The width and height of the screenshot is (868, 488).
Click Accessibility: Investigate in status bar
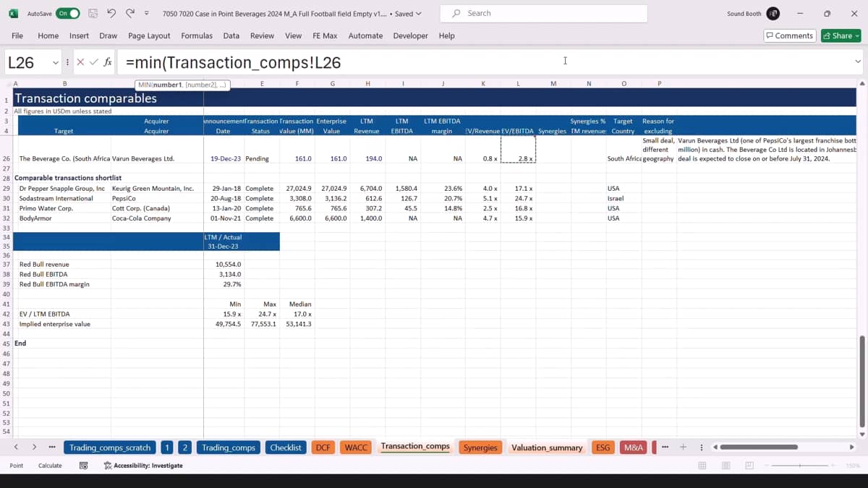(143, 466)
